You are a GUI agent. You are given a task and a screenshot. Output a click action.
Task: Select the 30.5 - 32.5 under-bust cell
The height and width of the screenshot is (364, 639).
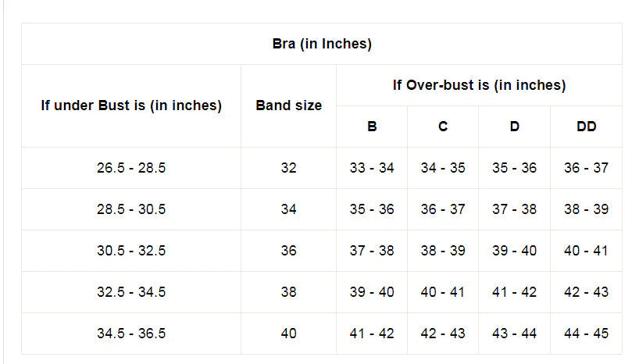pos(131,251)
